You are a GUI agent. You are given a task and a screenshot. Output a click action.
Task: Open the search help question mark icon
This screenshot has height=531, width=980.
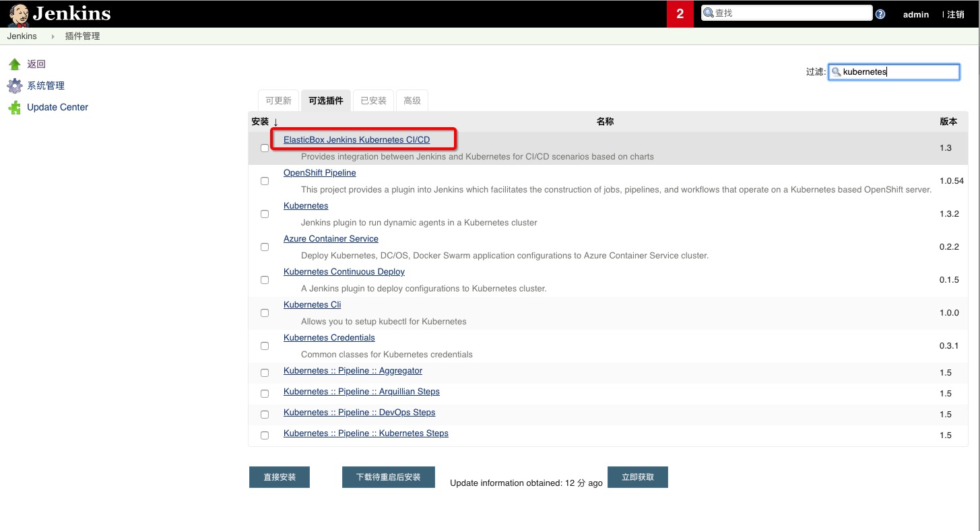[880, 14]
